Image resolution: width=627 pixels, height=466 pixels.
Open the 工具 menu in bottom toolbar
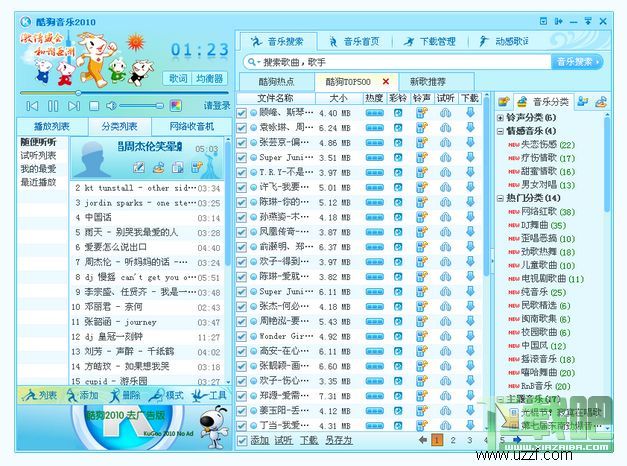[x=209, y=396]
